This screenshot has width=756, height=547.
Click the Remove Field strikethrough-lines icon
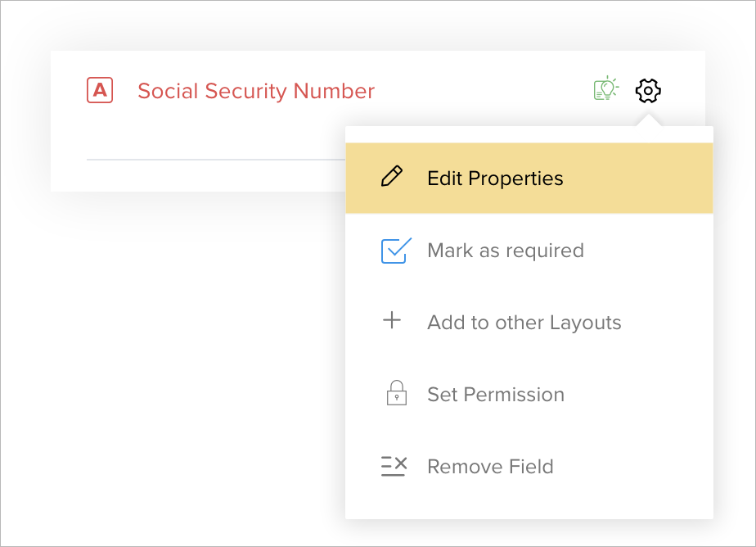click(394, 466)
